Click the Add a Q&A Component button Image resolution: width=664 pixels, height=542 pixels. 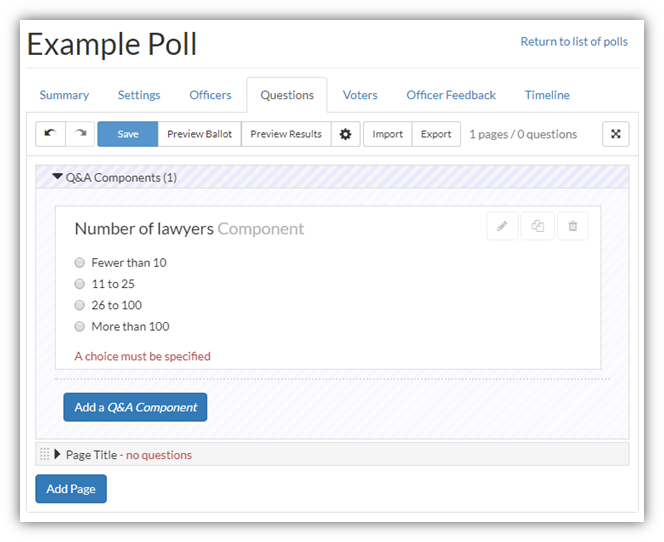[136, 407]
